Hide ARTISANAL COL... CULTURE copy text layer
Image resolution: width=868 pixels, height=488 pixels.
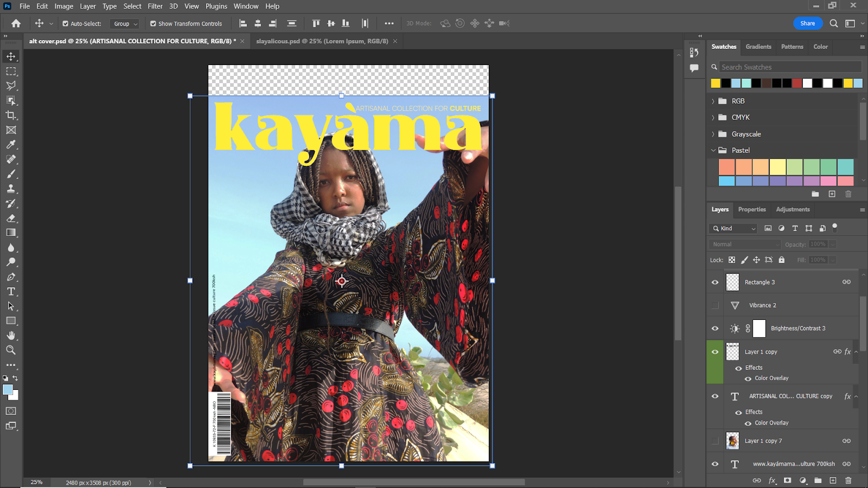[x=715, y=396]
